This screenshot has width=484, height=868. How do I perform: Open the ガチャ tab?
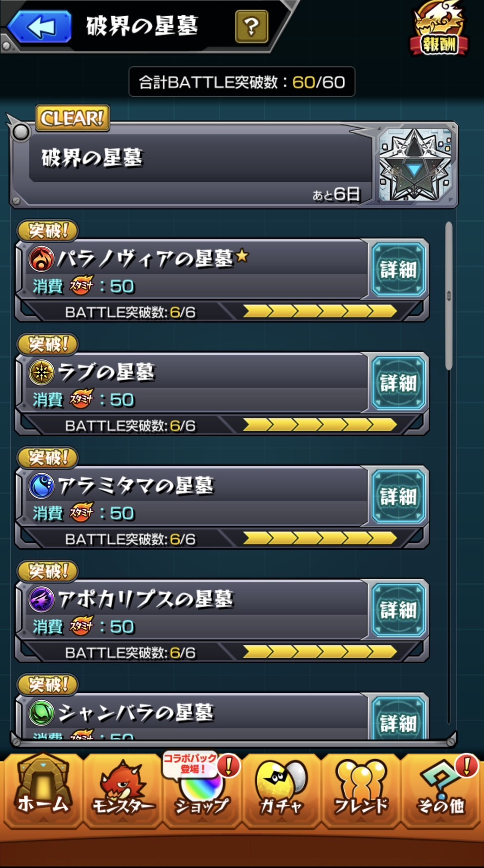pyautogui.click(x=281, y=789)
